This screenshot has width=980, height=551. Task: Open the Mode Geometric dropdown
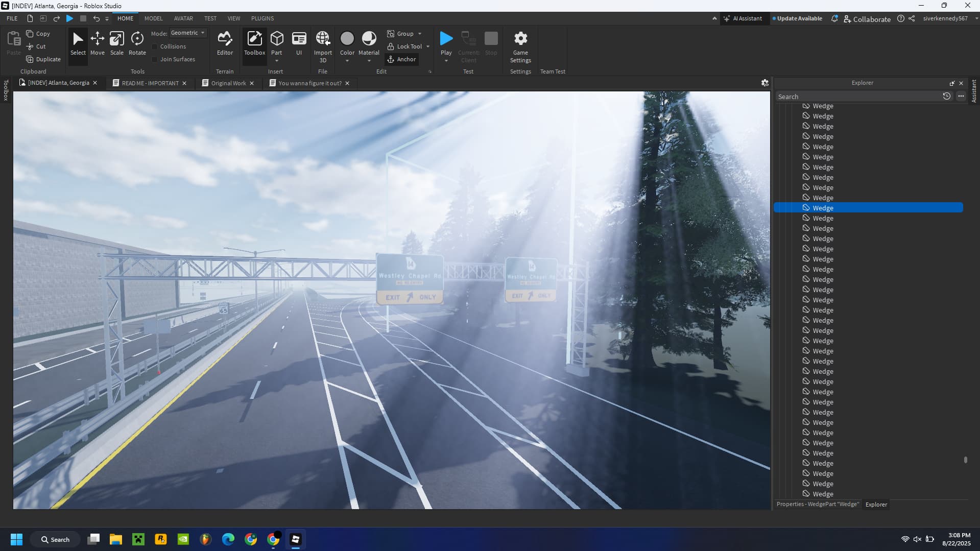tap(188, 33)
